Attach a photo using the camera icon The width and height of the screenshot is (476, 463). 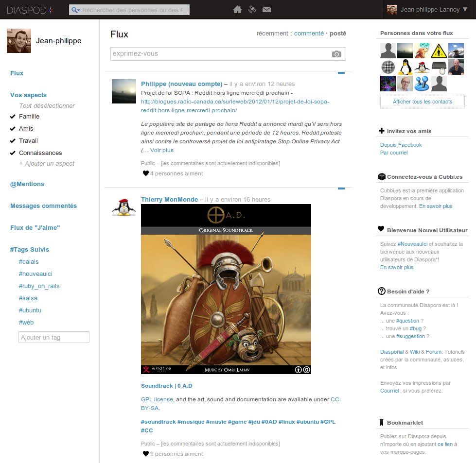(x=336, y=54)
